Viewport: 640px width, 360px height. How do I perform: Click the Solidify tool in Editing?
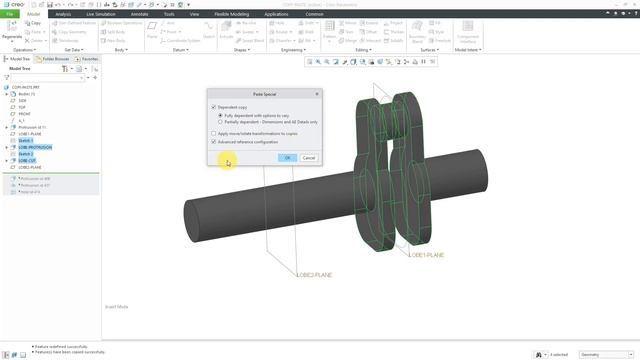[394, 40]
